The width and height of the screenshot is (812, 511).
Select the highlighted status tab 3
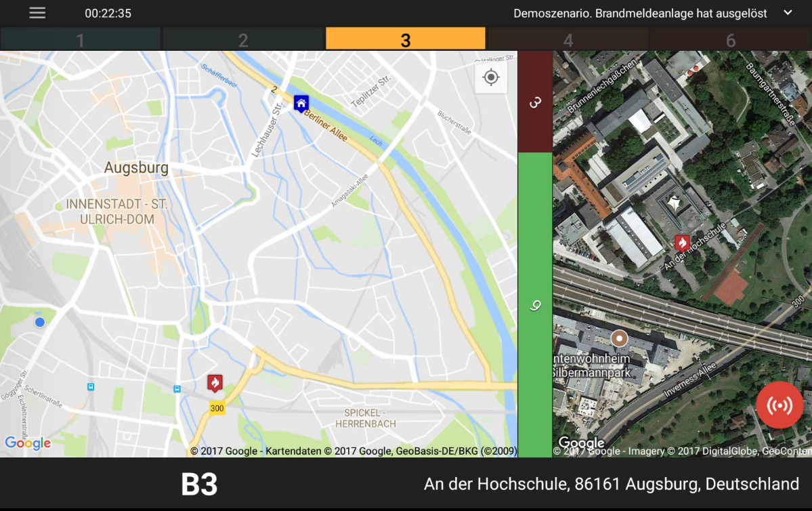click(x=405, y=39)
